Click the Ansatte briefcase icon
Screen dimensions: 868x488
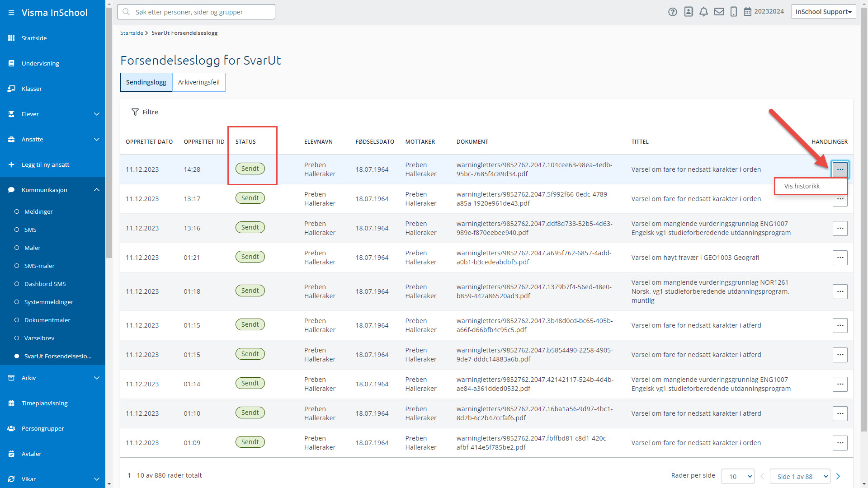[11, 139]
